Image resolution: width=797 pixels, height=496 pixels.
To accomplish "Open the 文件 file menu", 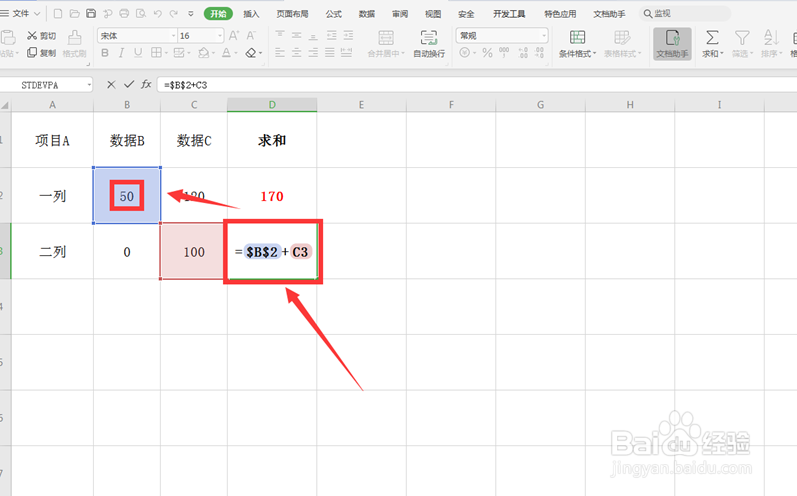I will click(20, 14).
